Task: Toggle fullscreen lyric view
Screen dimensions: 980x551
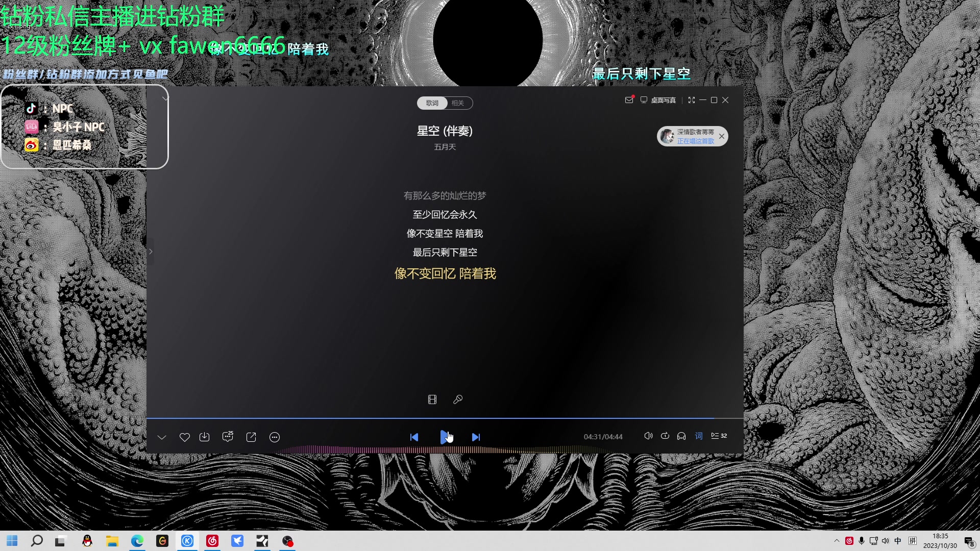Action: pos(692,100)
